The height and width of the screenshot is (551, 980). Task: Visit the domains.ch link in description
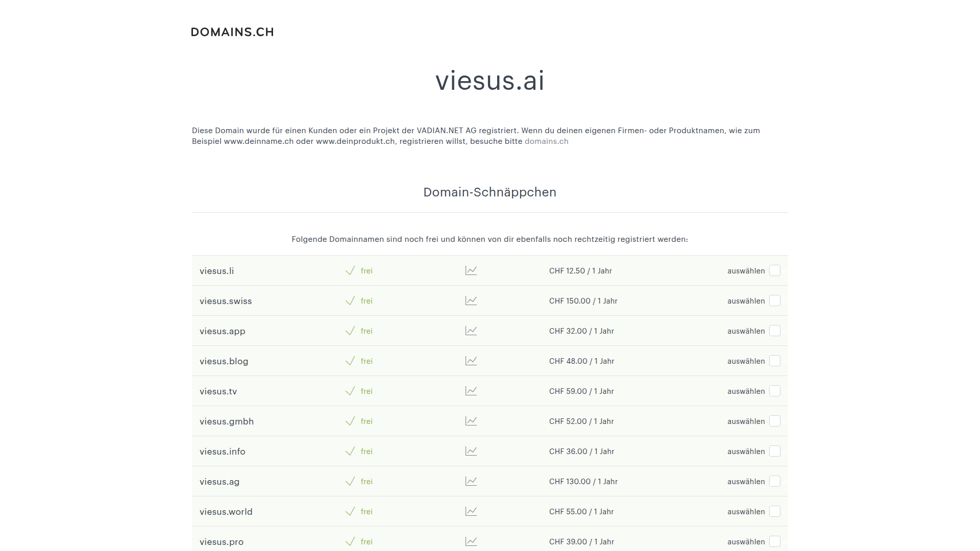546,141
